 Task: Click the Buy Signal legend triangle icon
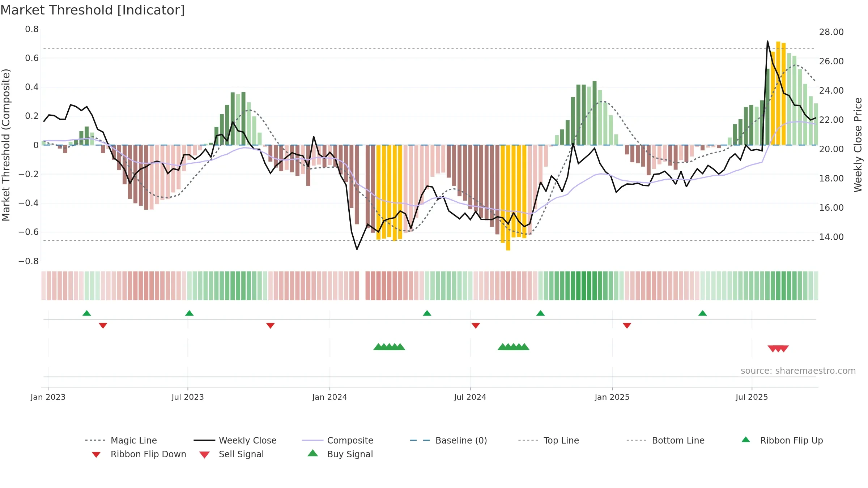(313, 453)
